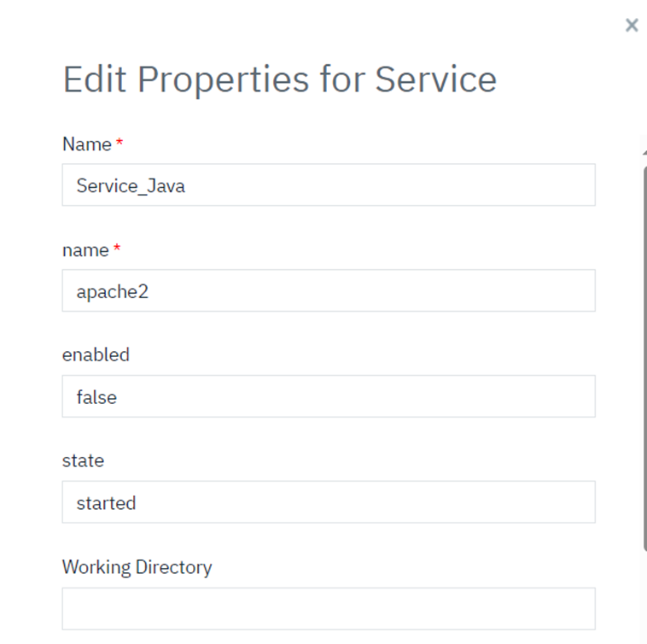Click the capitalized 'Name' field label
The image size is (647, 644).
click(x=87, y=144)
